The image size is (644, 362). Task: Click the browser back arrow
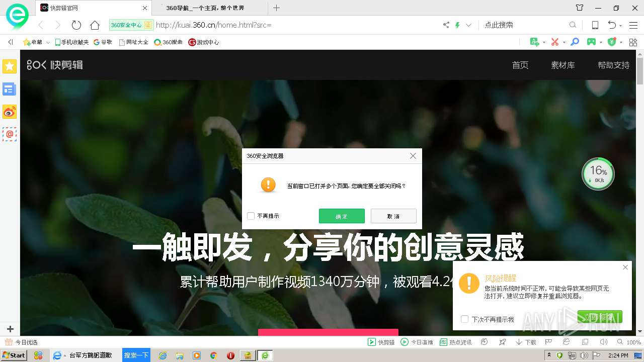click(x=41, y=25)
